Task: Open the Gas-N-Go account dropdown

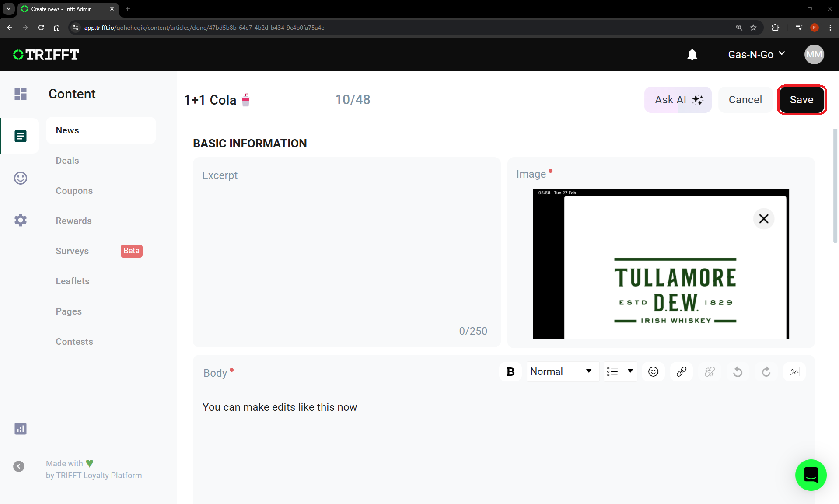Action: (756, 55)
